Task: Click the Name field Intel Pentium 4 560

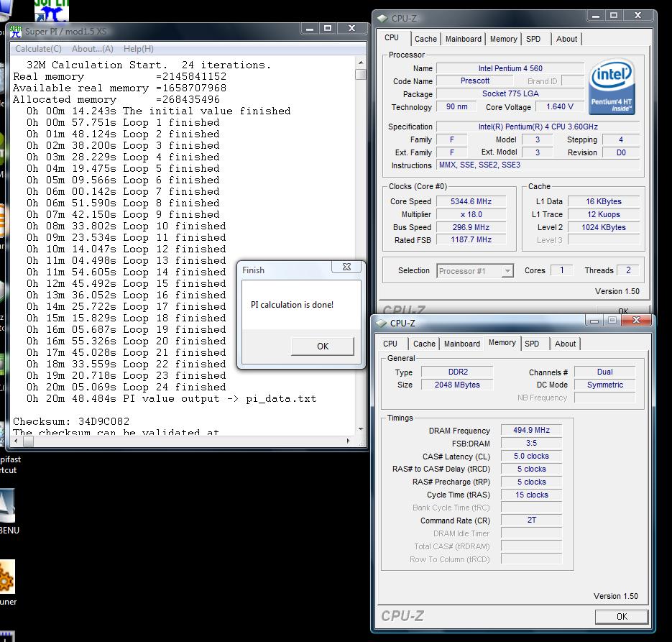Action: pos(510,68)
